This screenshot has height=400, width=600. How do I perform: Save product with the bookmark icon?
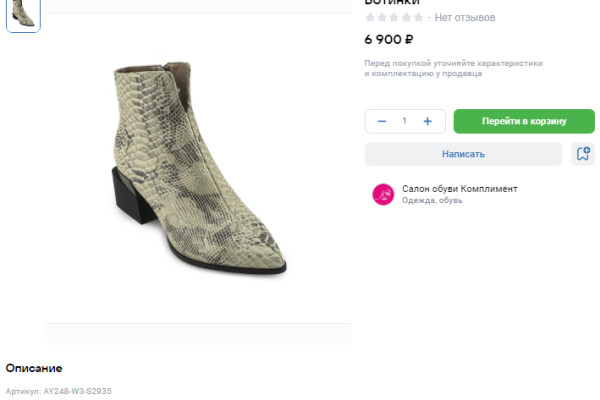582,154
